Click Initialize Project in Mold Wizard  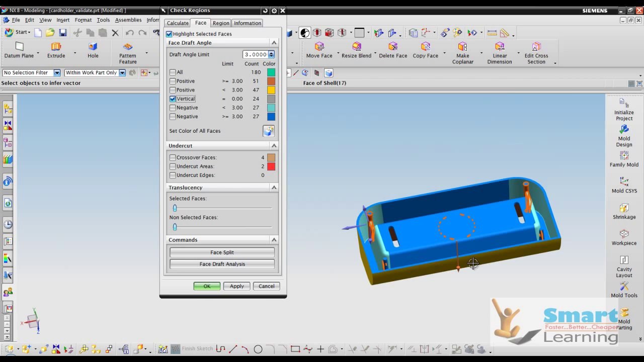(624, 109)
